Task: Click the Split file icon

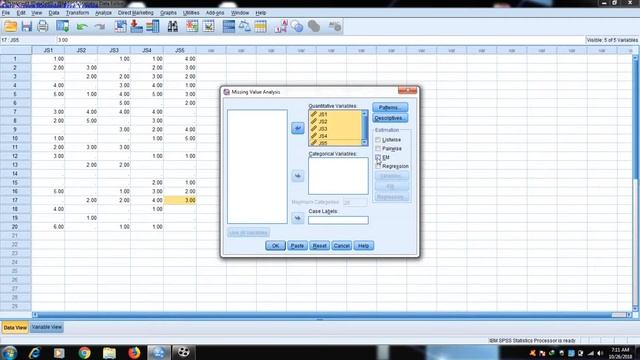Action: 229,27
